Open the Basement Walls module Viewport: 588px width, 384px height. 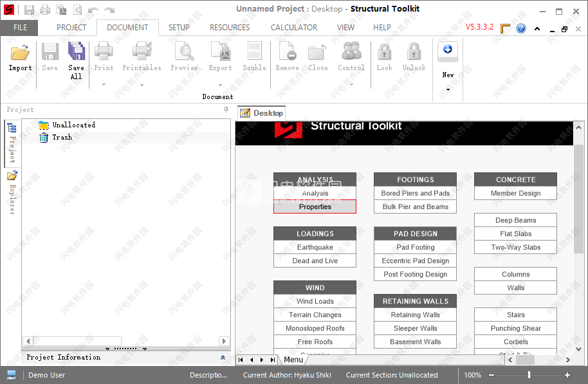pos(415,342)
